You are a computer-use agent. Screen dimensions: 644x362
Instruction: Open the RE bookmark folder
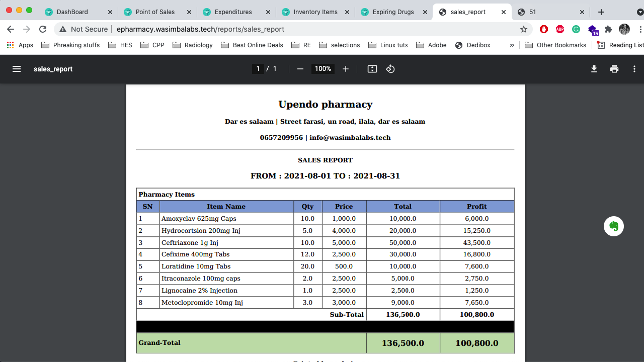click(301, 45)
